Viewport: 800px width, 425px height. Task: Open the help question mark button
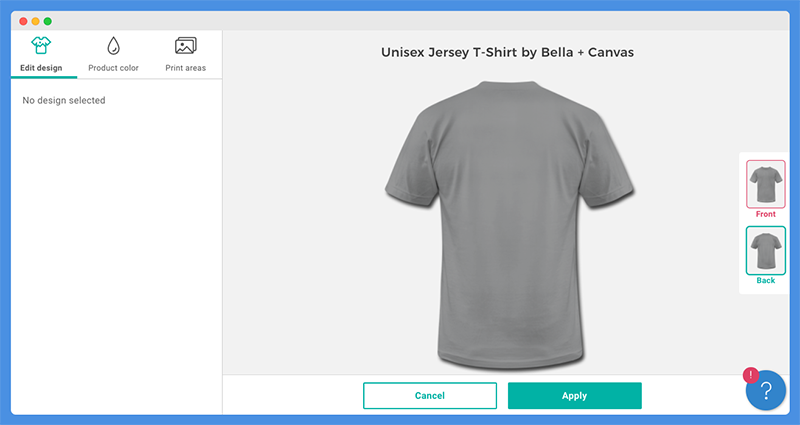[x=765, y=390]
